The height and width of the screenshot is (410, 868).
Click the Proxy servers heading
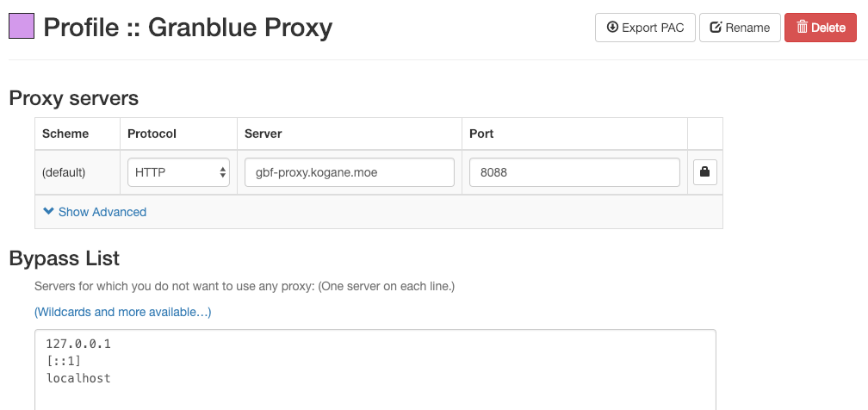(x=74, y=98)
